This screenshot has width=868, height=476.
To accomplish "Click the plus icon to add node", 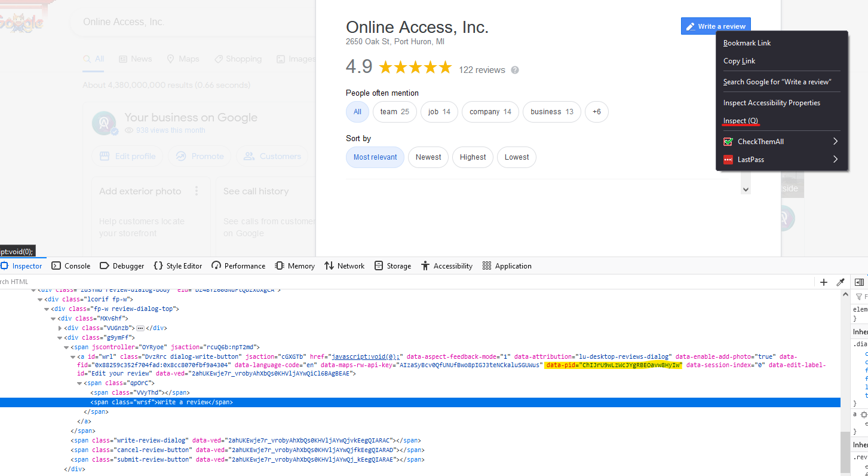I will coord(824,282).
